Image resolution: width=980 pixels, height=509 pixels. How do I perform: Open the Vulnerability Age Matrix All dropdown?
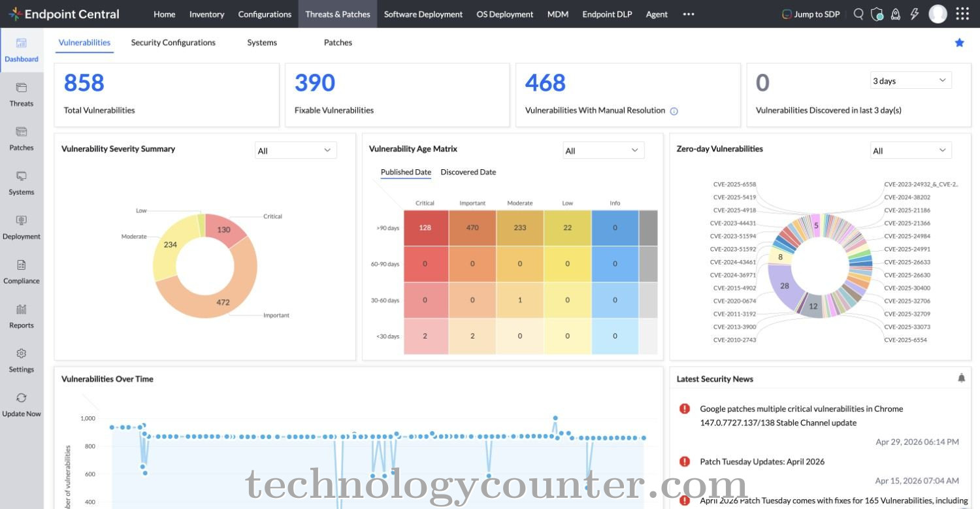(x=603, y=150)
